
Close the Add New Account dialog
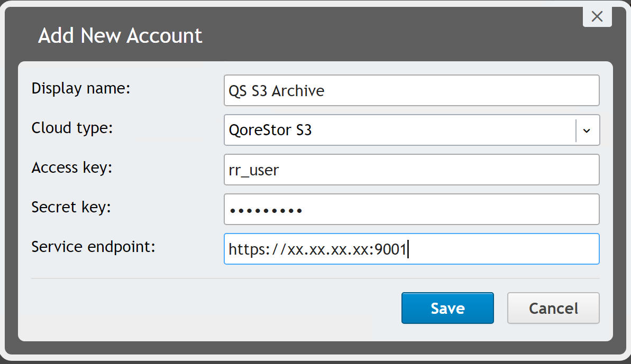(x=597, y=16)
